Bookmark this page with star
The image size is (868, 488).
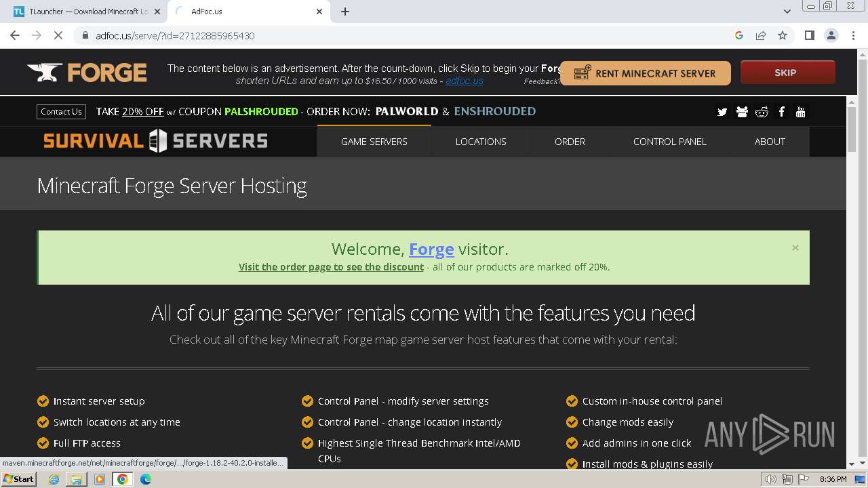point(783,35)
